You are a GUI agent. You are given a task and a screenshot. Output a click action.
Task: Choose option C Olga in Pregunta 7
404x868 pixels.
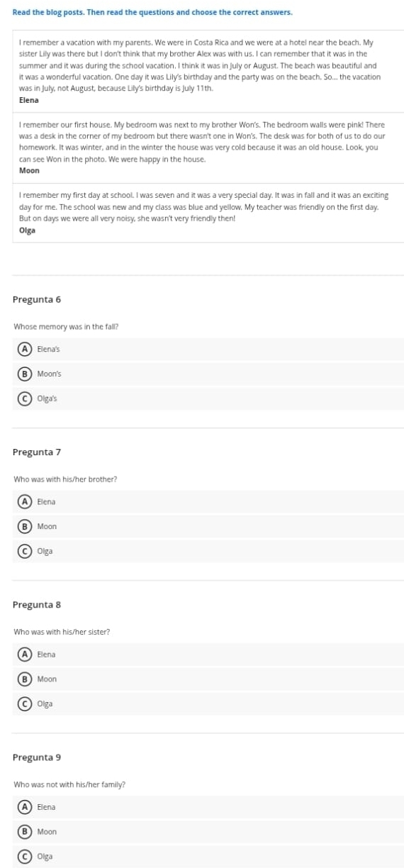[208, 551]
